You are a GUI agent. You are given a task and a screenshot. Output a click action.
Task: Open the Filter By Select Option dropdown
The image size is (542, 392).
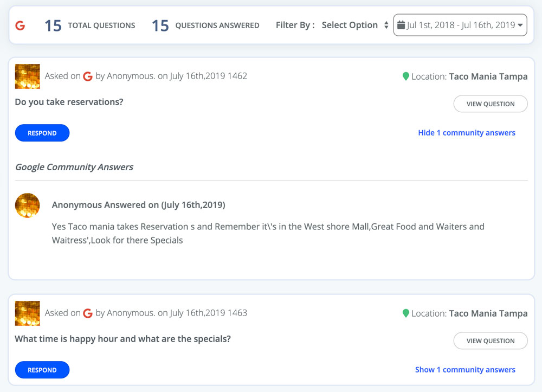355,25
